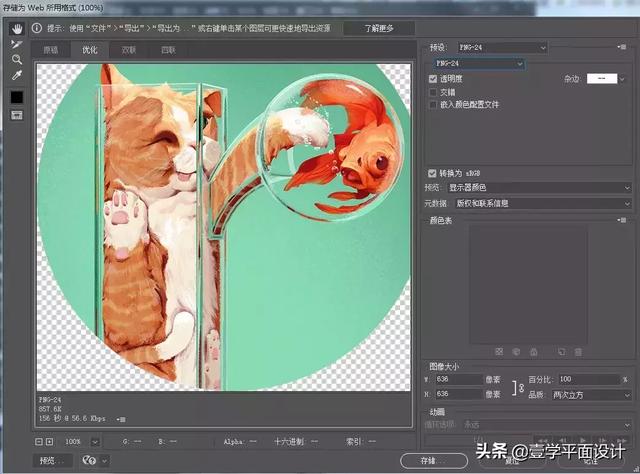Open the preset options menu icon
The height and width of the screenshot is (474, 640).
tap(622, 47)
